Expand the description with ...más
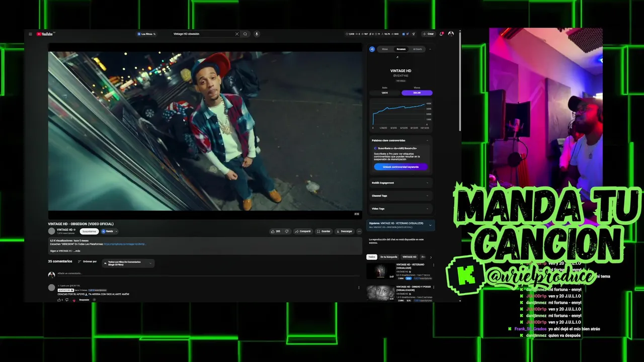This screenshot has height=362, width=644. click(77, 250)
